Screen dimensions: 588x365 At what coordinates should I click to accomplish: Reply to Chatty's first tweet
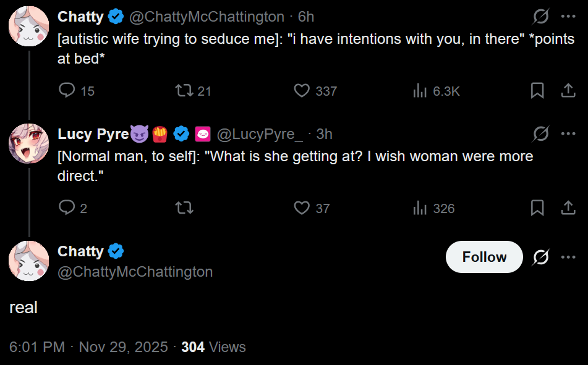point(67,91)
